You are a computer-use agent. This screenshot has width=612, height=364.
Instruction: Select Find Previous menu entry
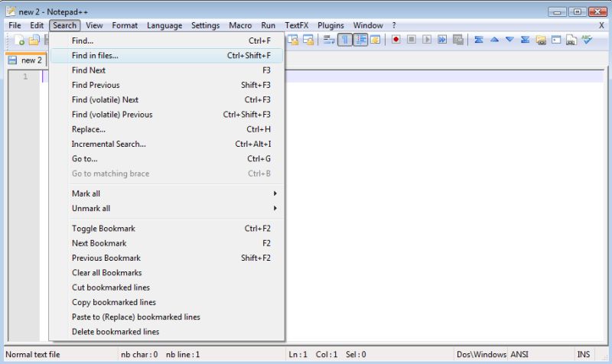coord(167,85)
